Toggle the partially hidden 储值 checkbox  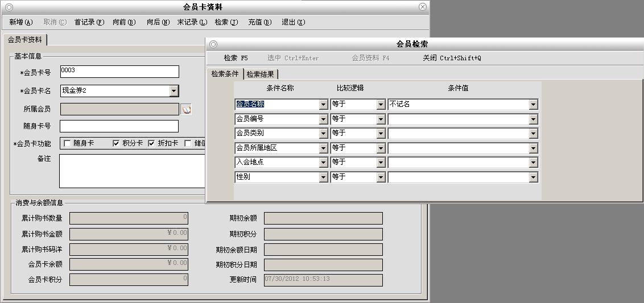pos(188,143)
